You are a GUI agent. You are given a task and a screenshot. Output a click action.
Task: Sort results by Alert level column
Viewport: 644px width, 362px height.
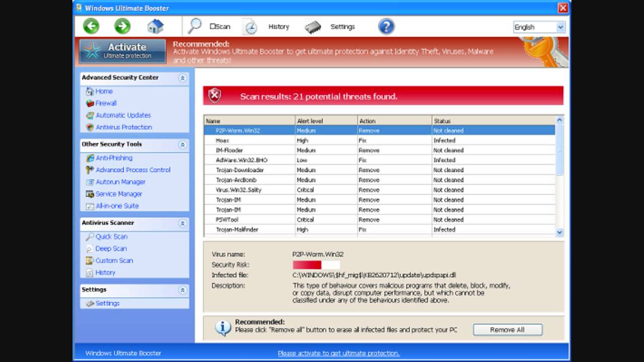(x=326, y=121)
